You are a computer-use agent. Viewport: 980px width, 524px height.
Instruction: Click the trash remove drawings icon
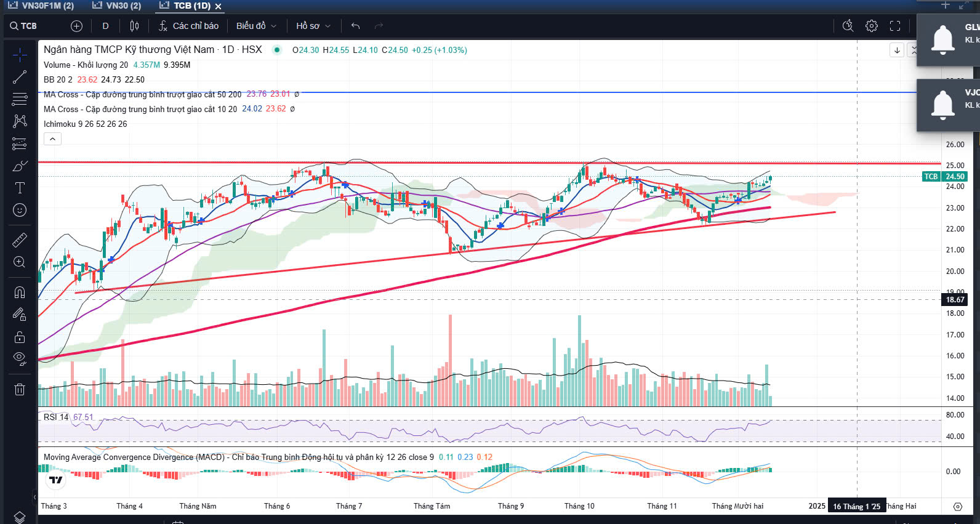20,389
